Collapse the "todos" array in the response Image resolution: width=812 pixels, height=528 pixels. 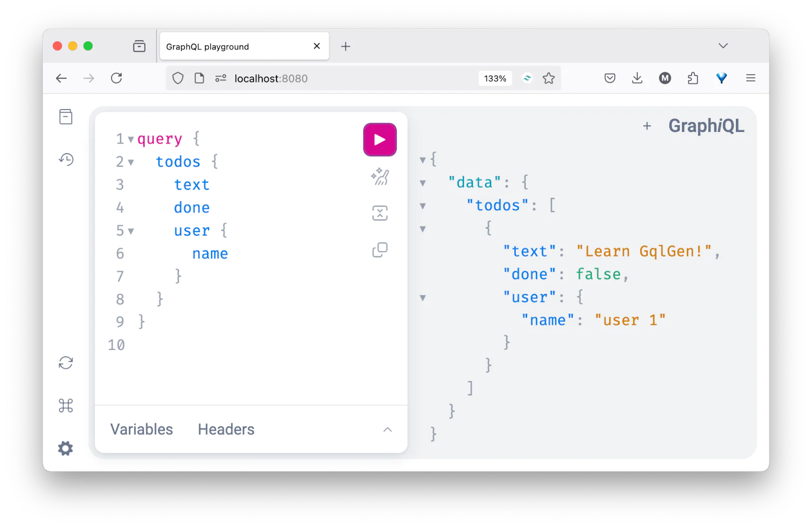pos(423,205)
